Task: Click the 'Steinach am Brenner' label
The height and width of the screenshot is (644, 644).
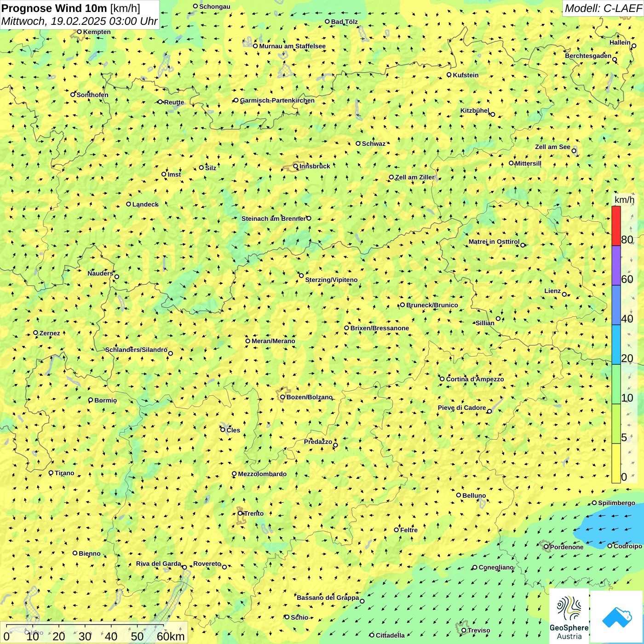Action: click(273, 218)
